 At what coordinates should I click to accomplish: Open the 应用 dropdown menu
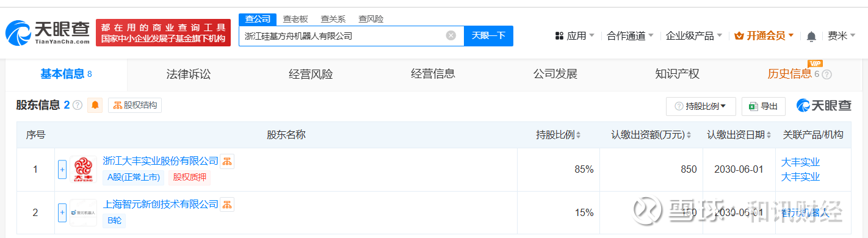tap(574, 36)
